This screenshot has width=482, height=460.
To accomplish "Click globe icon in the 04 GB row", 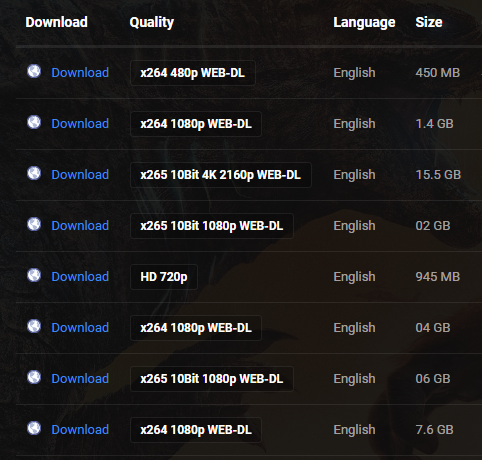I will coord(34,326).
